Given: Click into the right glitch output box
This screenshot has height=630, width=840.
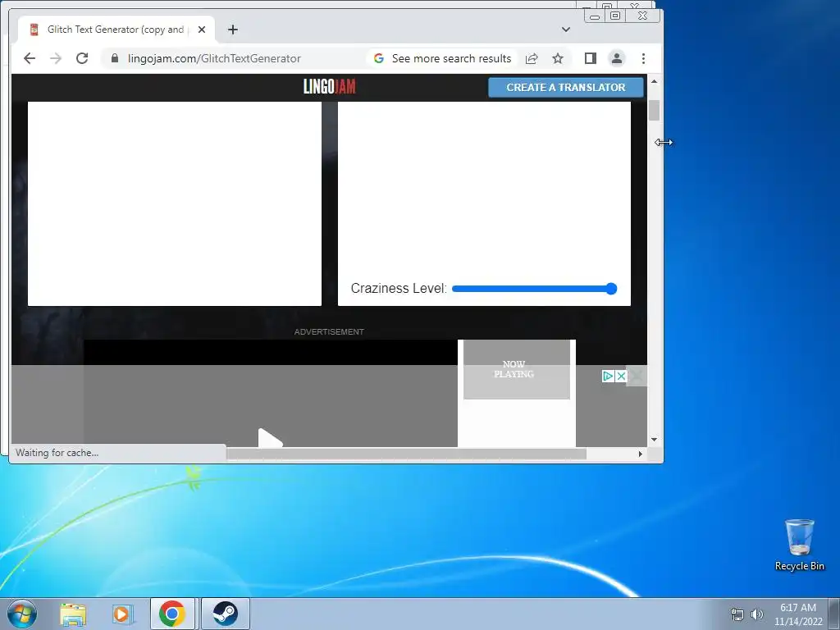Looking at the screenshot, I should coord(484,188).
